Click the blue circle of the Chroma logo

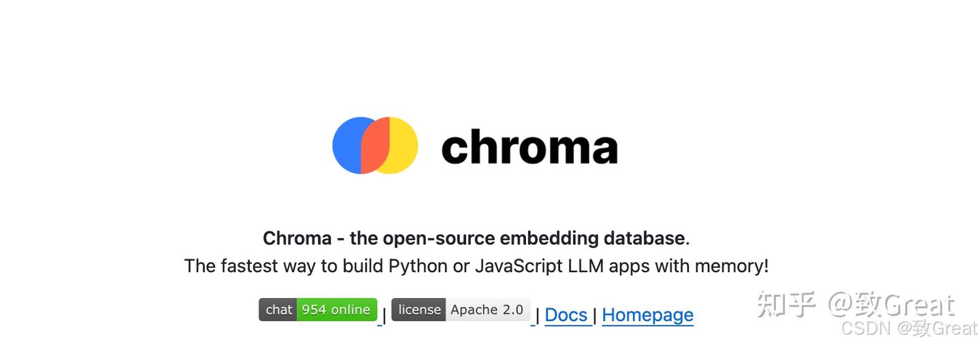pyautogui.click(x=347, y=145)
